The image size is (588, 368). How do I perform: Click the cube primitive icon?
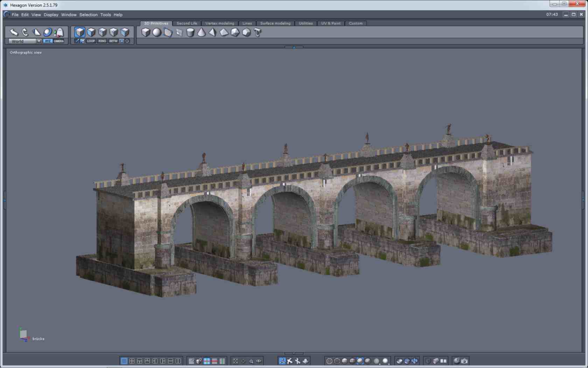point(146,33)
